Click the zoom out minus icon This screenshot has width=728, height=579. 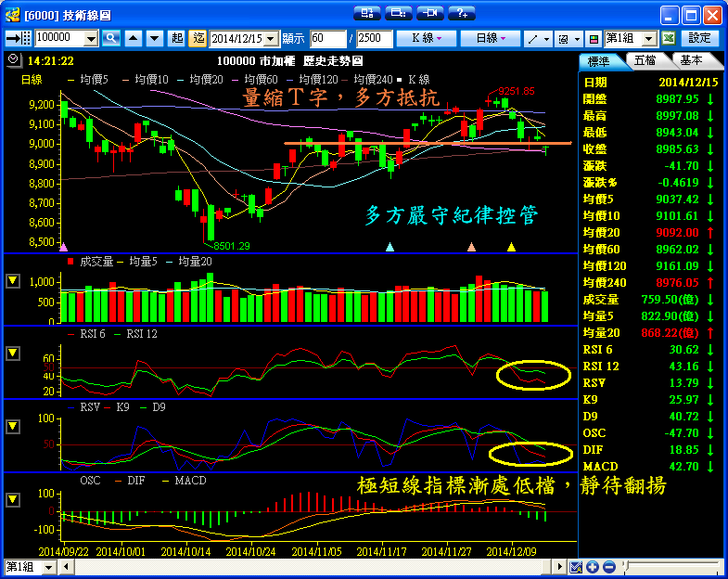point(607,567)
